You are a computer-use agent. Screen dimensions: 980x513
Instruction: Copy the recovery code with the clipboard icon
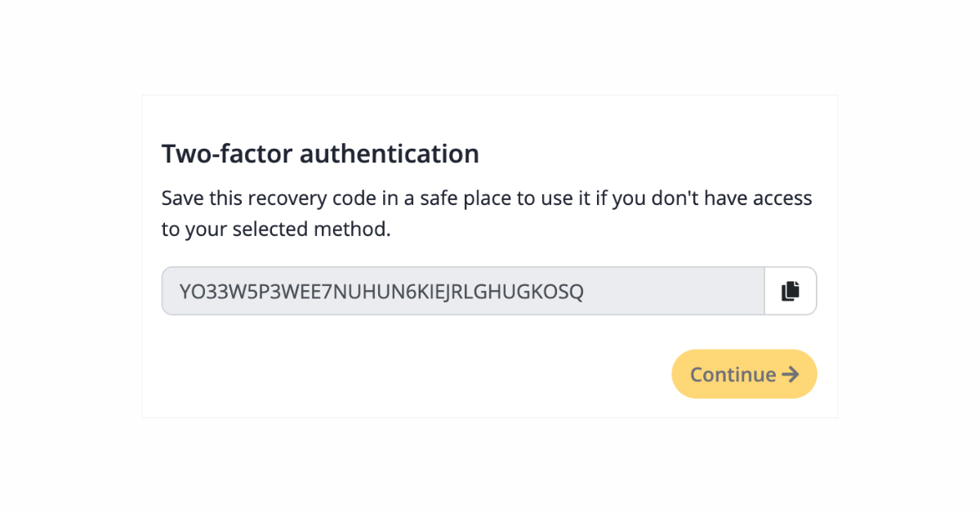791,291
